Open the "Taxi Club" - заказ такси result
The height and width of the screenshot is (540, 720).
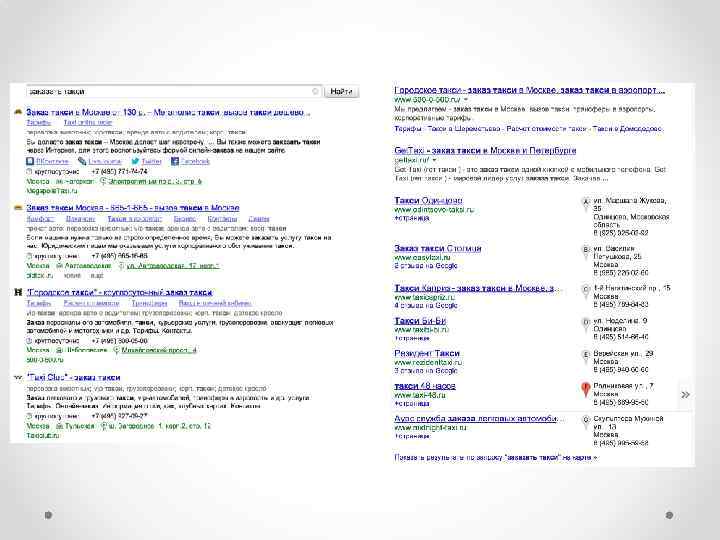[x=73, y=377]
